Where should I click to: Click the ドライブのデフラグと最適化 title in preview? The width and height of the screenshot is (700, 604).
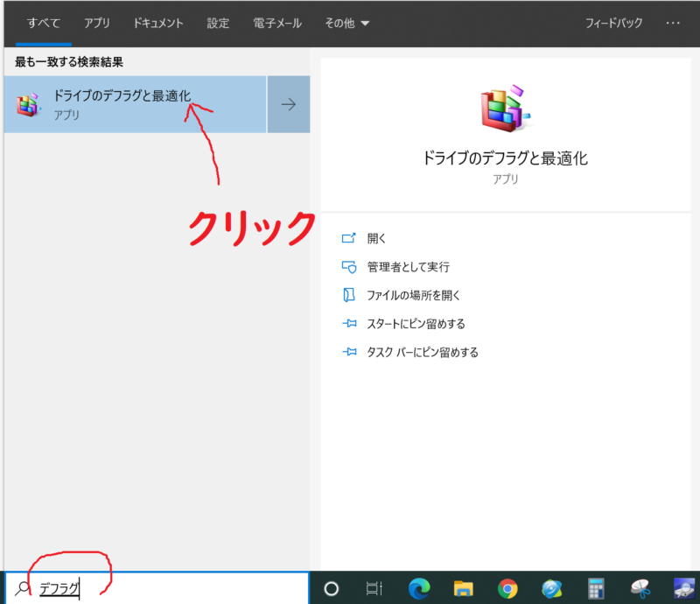tap(506, 158)
